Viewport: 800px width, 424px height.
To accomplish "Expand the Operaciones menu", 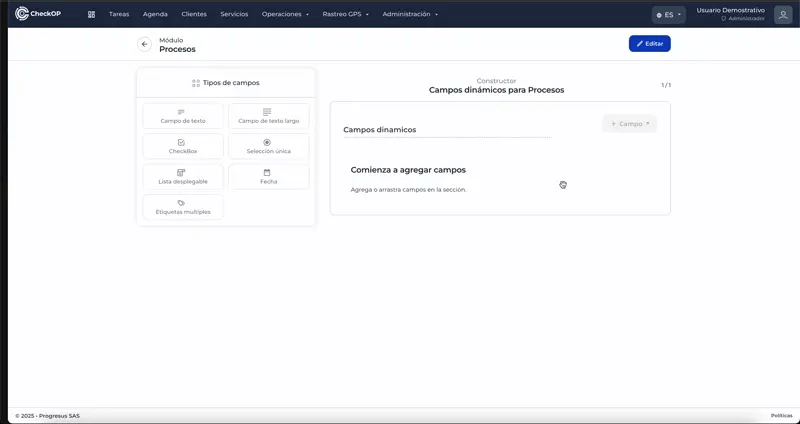I will coord(285,14).
